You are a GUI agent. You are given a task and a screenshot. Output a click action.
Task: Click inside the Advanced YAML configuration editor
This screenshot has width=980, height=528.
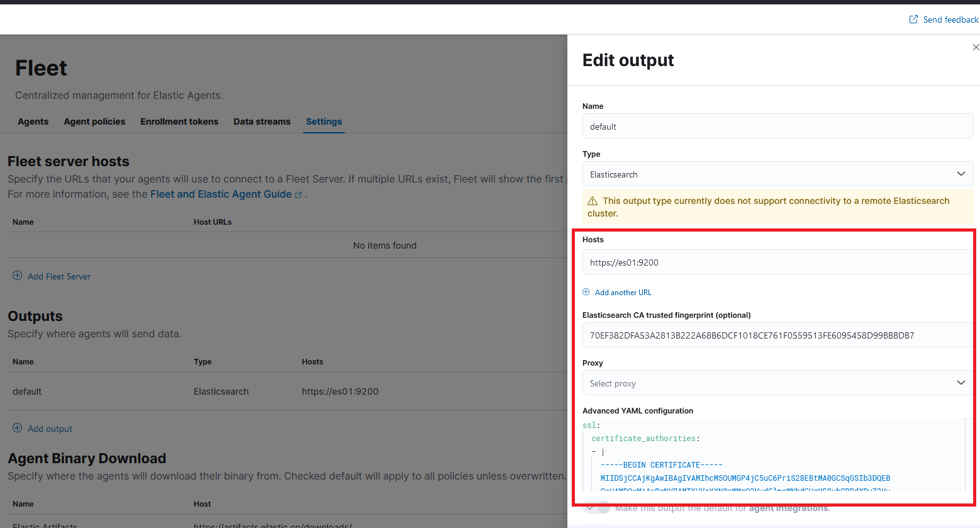774,454
